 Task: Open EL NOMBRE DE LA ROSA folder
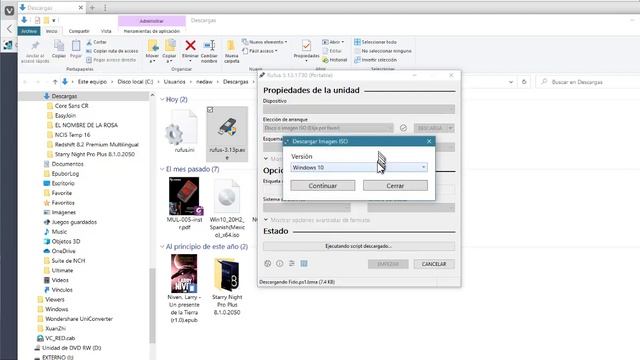click(x=86, y=125)
